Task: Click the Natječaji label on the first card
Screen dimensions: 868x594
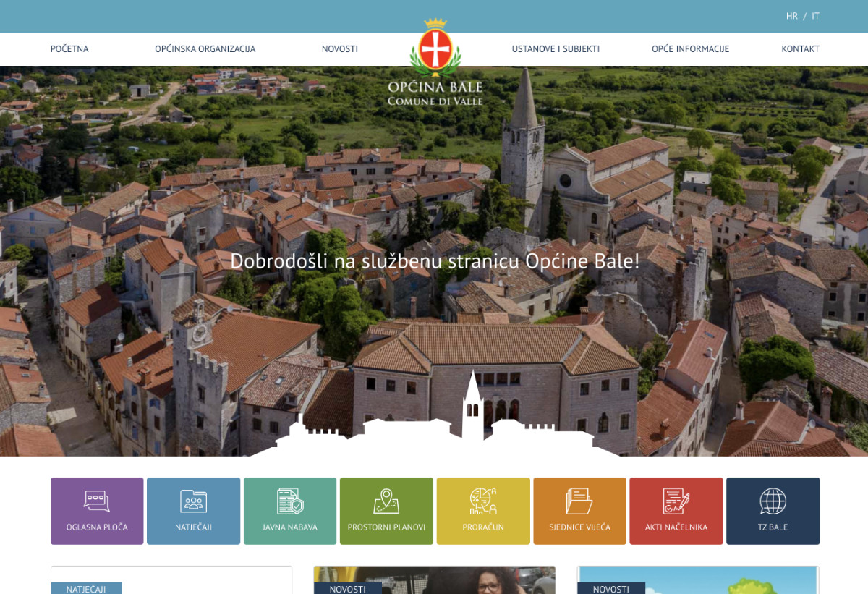Action: (x=86, y=588)
